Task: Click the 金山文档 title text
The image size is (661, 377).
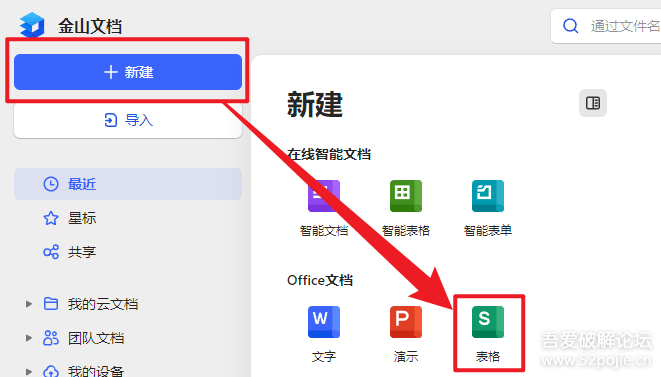Action: pos(90,26)
